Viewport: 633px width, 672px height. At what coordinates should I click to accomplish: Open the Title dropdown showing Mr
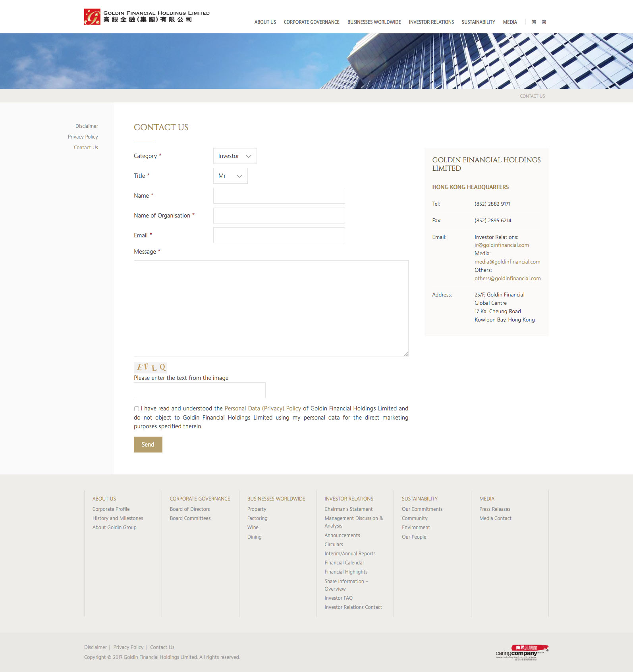[230, 176]
